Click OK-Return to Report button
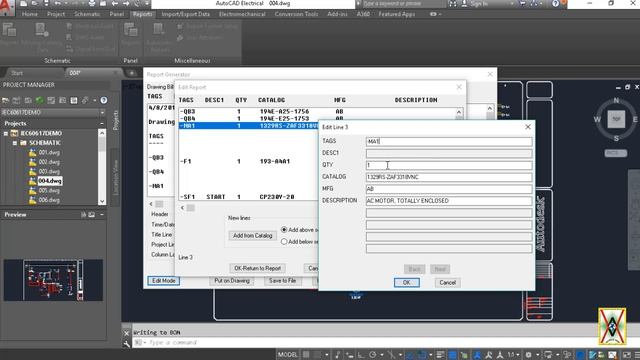 258,268
